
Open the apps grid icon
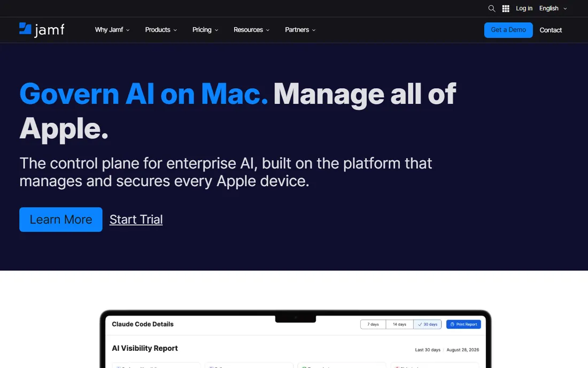coord(506,8)
